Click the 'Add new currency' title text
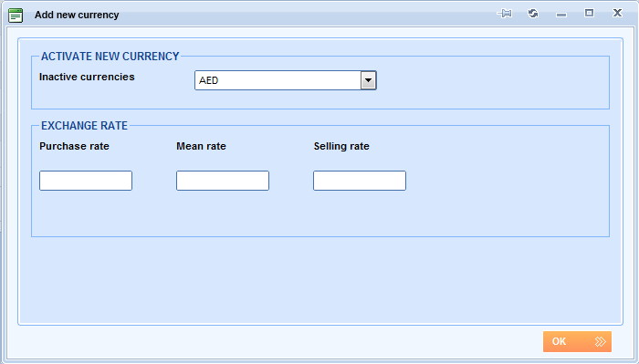 (77, 15)
